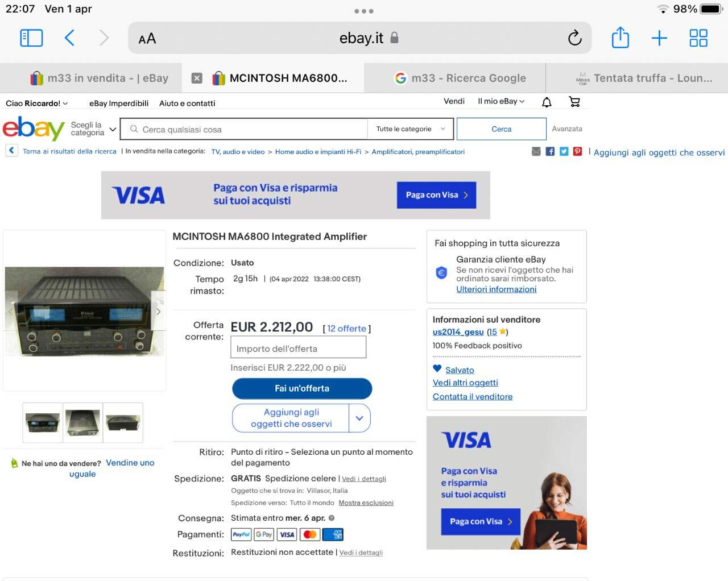This screenshot has height=581, width=728.
Task: Reload the ebay.it page
Action: pos(574,38)
